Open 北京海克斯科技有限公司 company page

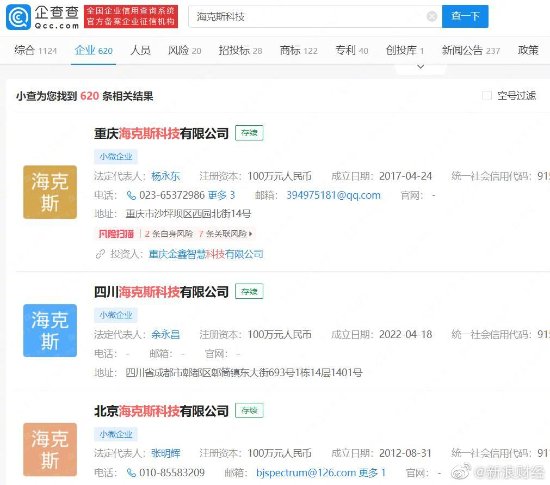click(x=161, y=411)
